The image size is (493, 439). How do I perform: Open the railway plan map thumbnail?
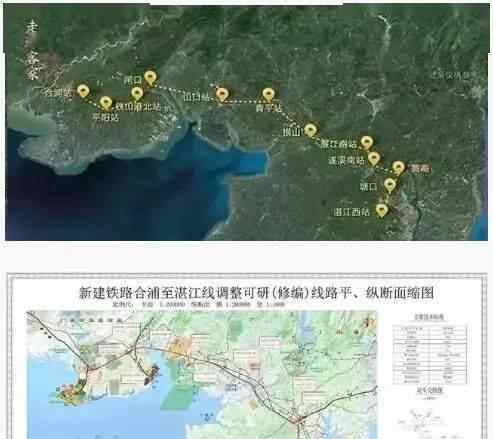[x=202, y=375]
